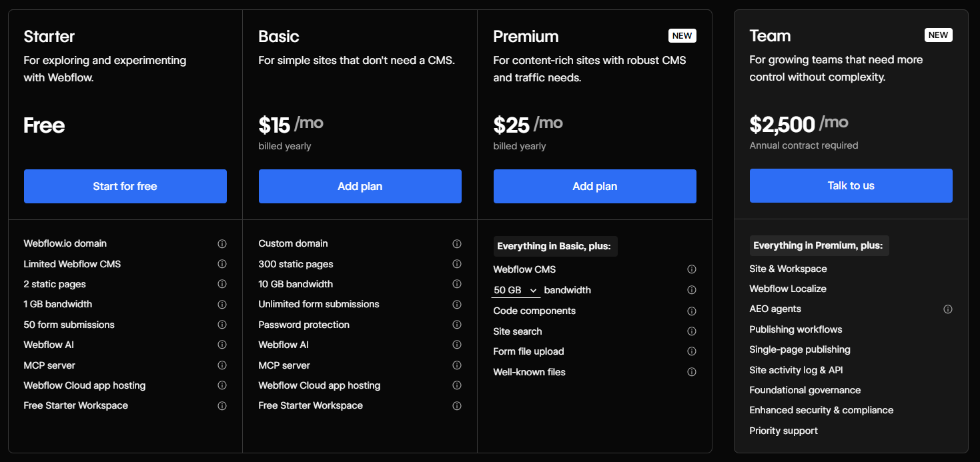The image size is (980, 462).
Task: Add the Basic plan
Action: point(360,186)
